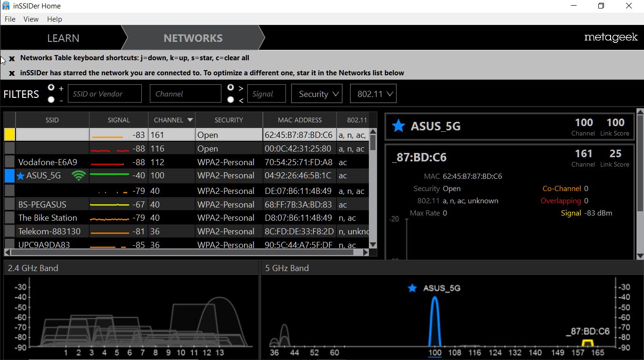Maximize the inSSIDer window
The width and height of the screenshot is (644, 360).
pyautogui.click(x=601, y=6)
